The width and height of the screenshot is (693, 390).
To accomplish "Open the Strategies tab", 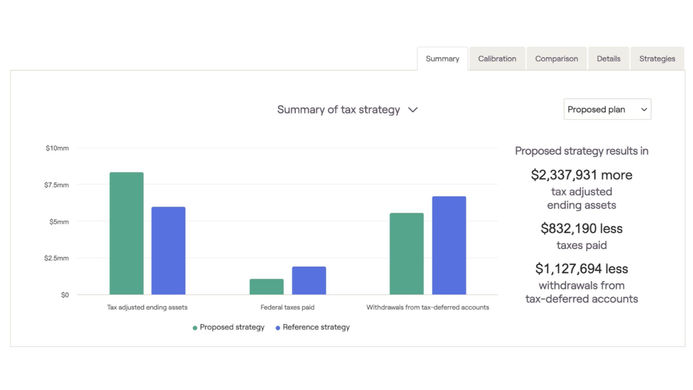I will 657,59.
